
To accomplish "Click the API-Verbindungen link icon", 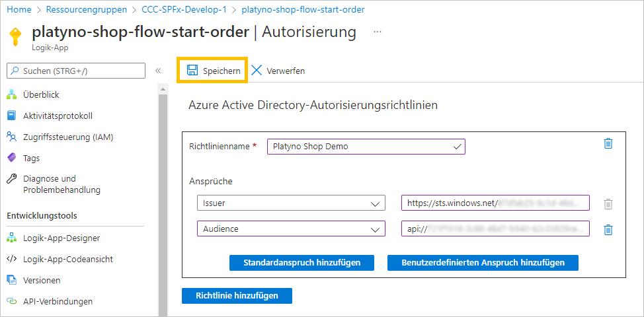I will tap(12, 301).
